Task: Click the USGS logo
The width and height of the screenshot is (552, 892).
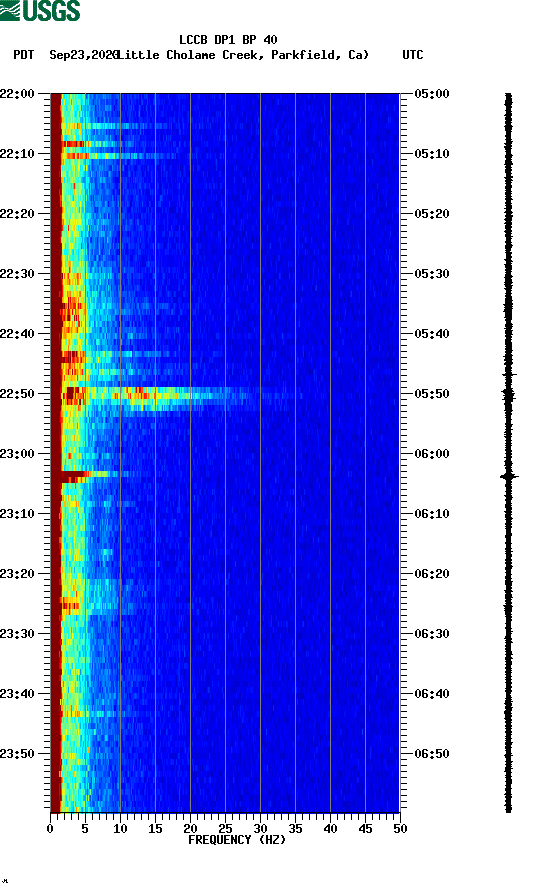Action: (40, 11)
